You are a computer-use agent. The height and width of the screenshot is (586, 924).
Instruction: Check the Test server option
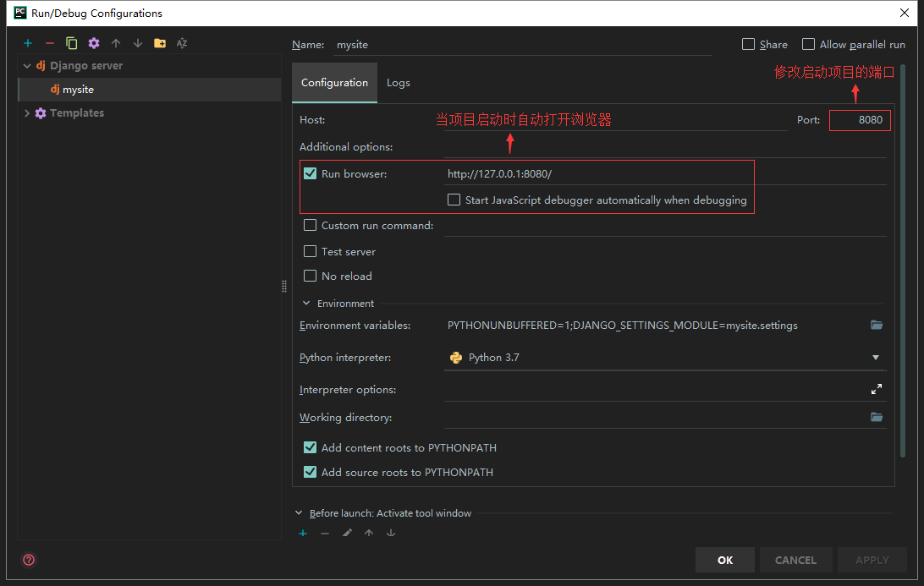(x=310, y=251)
